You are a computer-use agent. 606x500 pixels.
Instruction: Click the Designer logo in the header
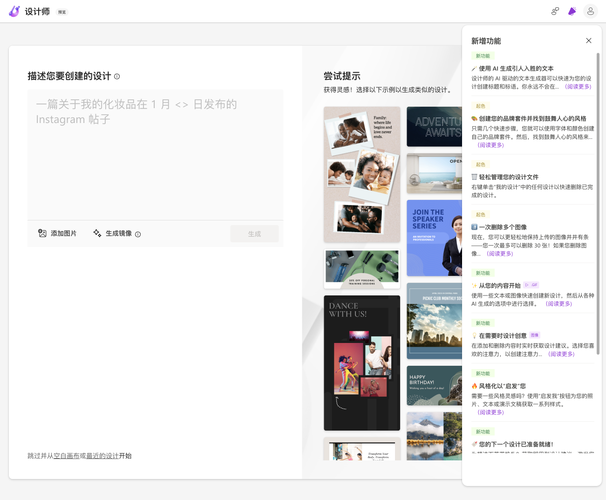[x=14, y=11]
